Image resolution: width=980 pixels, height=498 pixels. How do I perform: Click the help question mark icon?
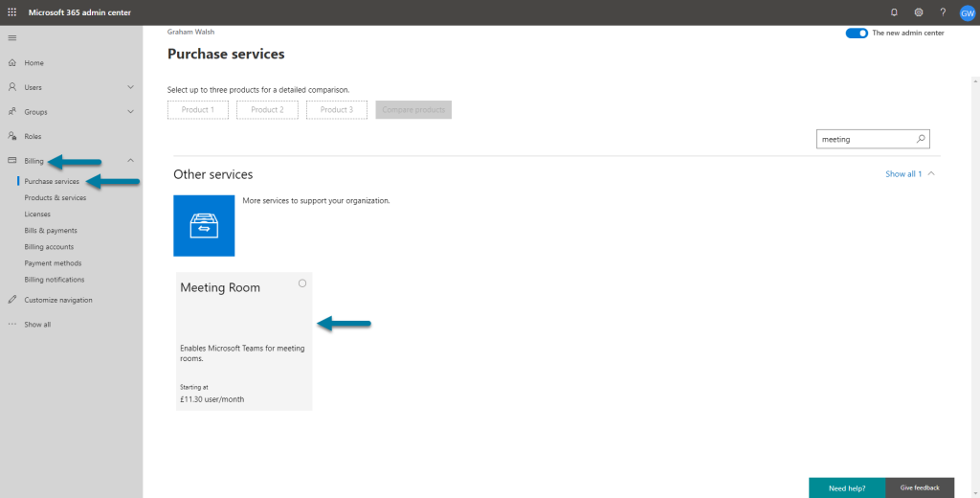943,12
